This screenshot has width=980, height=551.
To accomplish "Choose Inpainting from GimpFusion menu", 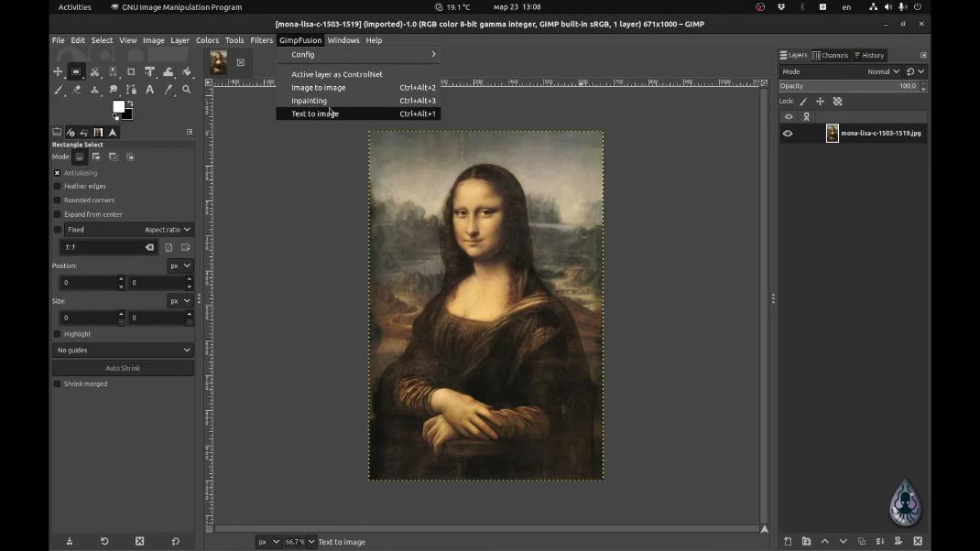I will tap(309, 101).
